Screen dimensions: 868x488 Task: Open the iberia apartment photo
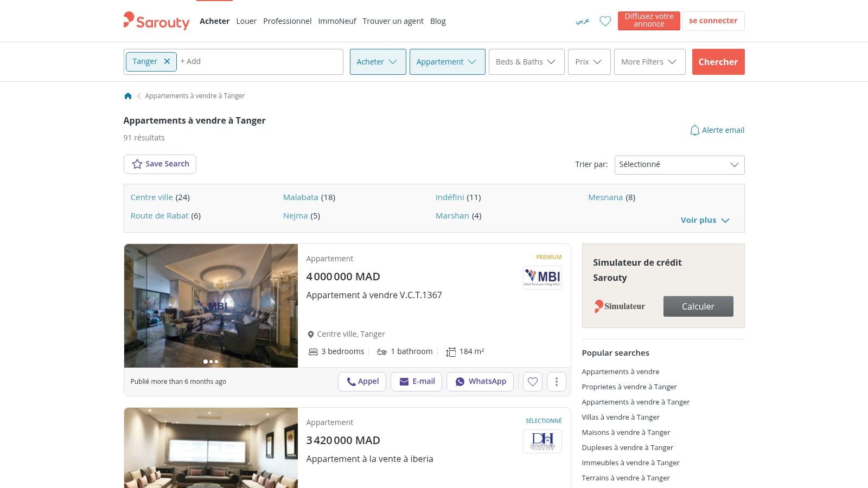point(211,448)
